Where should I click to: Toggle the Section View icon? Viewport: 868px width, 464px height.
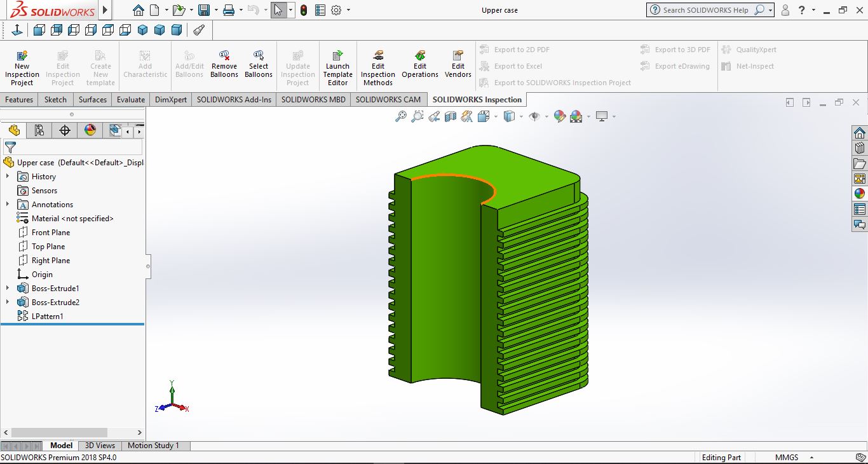[x=451, y=116]
